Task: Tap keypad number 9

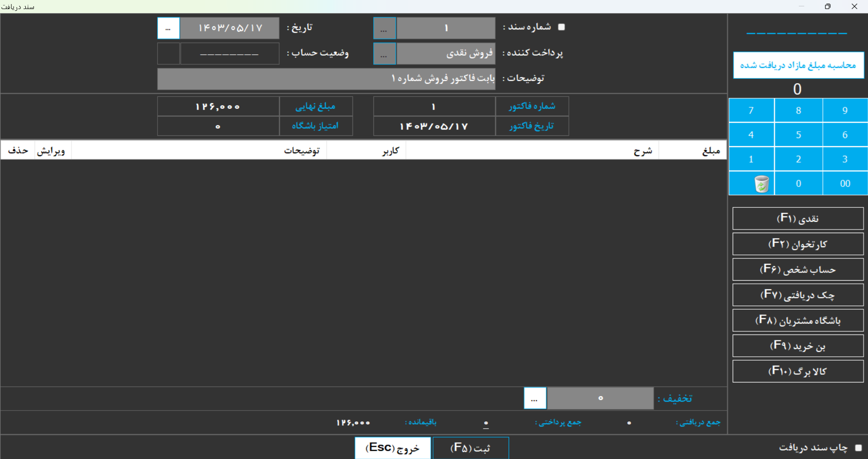Action: [845, 110]
